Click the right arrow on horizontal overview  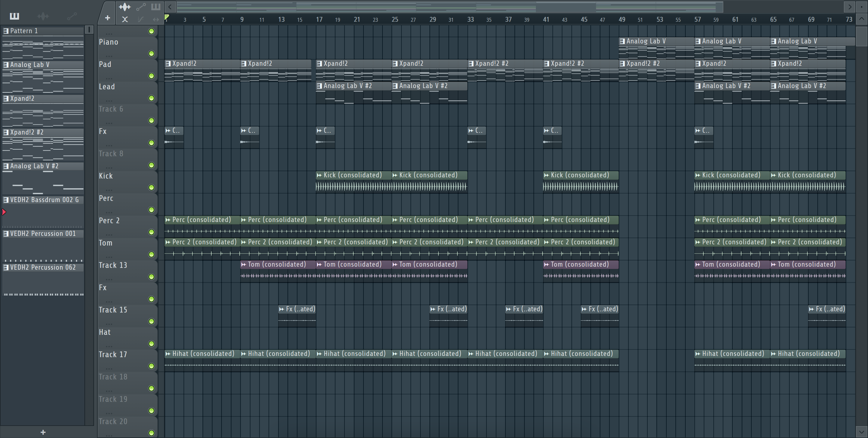850,7
